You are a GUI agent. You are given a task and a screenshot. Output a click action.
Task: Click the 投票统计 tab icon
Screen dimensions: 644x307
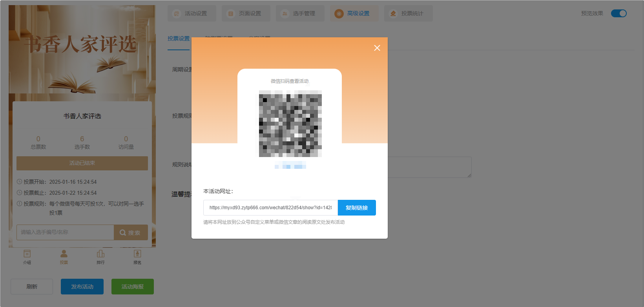393,14
